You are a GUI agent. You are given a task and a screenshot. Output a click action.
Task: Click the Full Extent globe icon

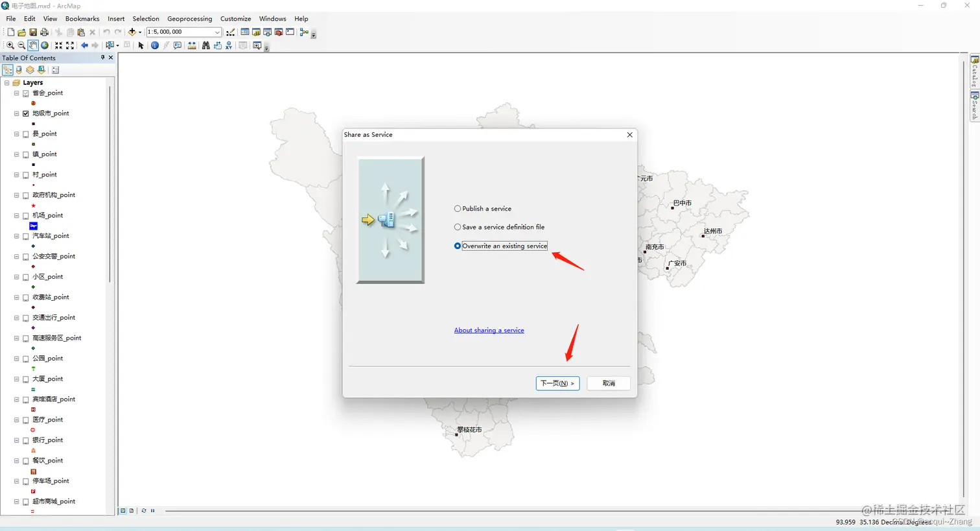tap(45, 45)
